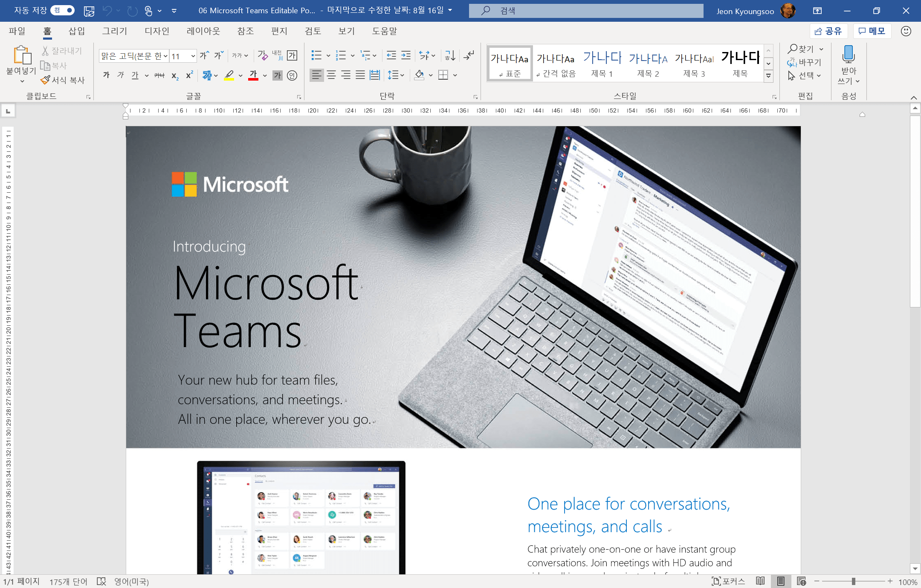Click the Share (공유) button
The image size is (921, 588).
[828, 31]
